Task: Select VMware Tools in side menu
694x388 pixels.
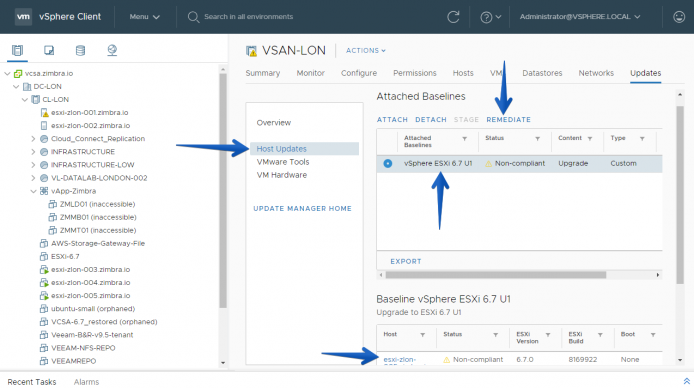Action: (283, 162)
